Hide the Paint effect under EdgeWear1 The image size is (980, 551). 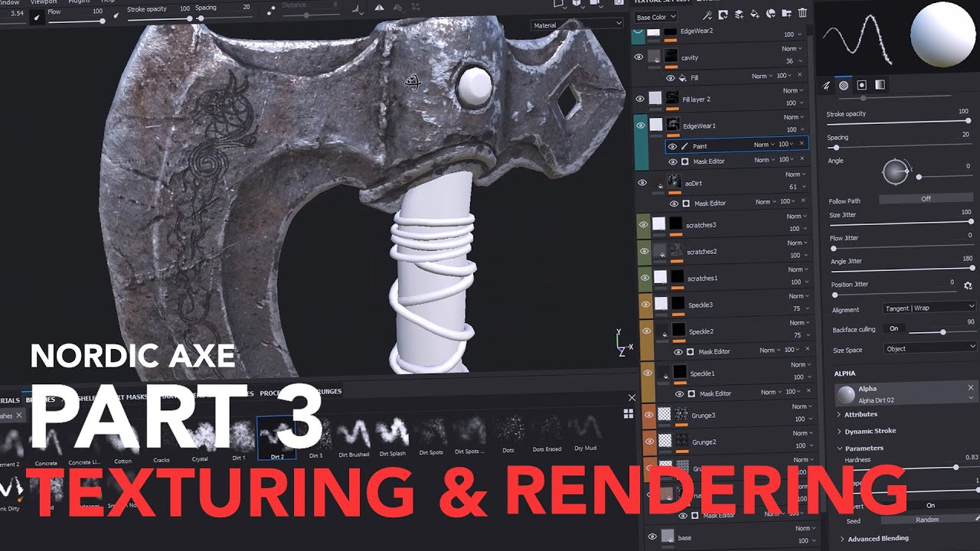pyautogui.click(x=672, y=146)
